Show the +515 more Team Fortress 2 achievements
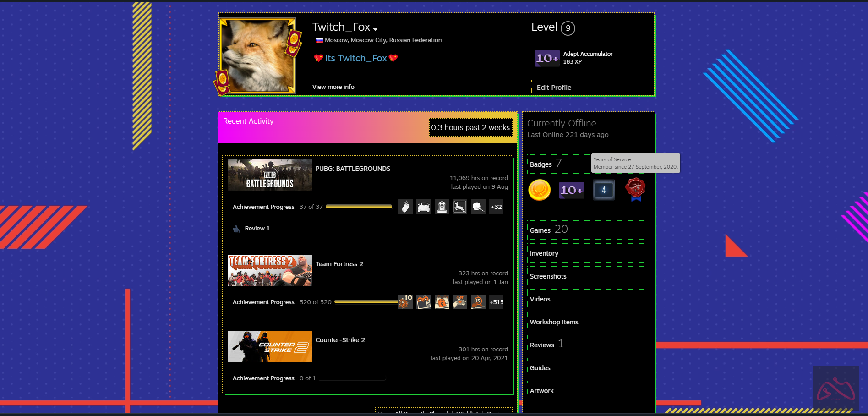868x416 pixels. pos(496,302)
